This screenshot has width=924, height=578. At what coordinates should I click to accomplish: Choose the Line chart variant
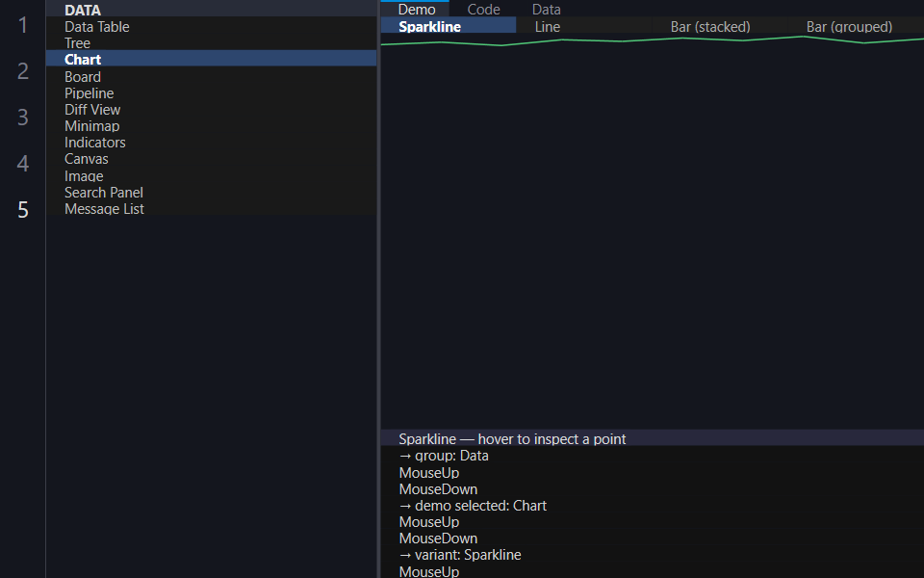(x=584, y=26)
